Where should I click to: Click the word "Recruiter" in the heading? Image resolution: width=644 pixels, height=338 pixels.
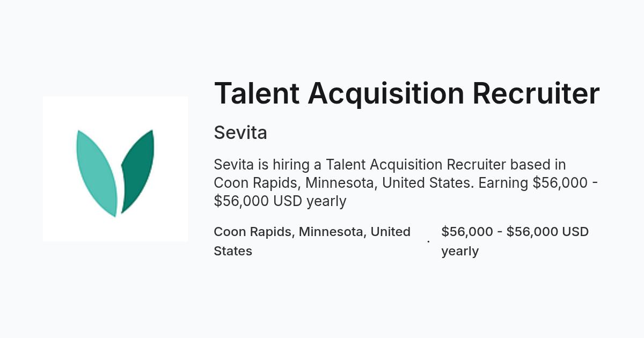click(x=536, y=93)
